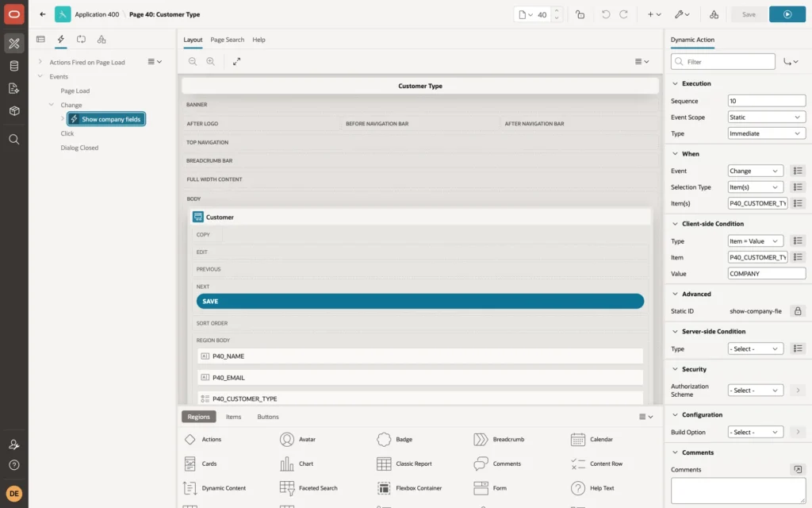
Task: Redo the last change
Action: click(x=623, y=14)
